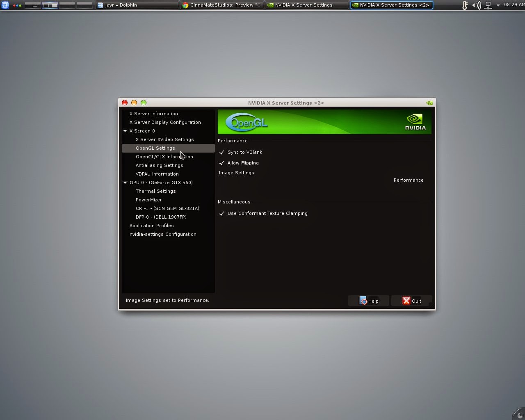The image size is (525, 420).
Task: Open the thermometer temperature tray icon
Action: pos(465,5)
